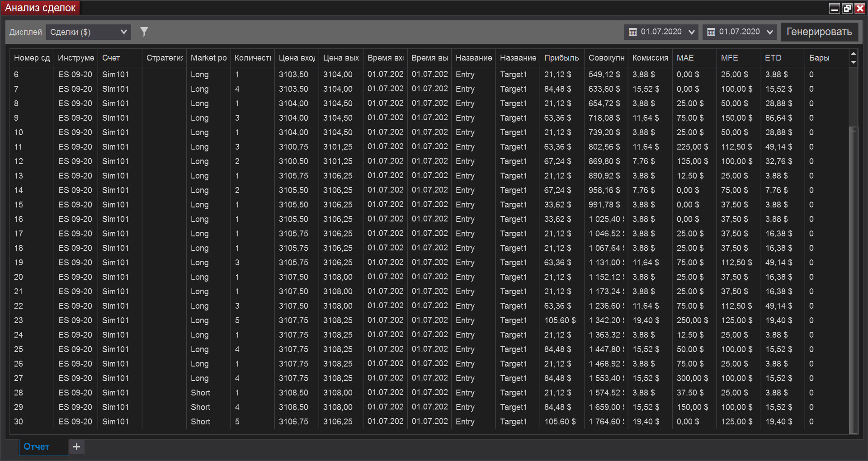This screenshot has width=868, height=461.
Task: Expand the end date 01.07.2020 dropdown arrow
Action: click(x=770, y=32)
